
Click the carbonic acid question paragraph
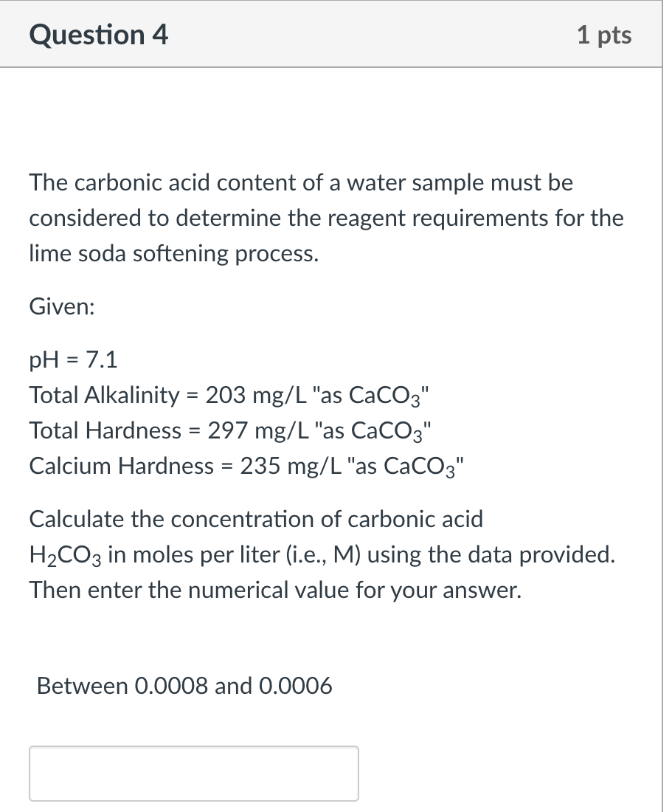tap(325, 218)
